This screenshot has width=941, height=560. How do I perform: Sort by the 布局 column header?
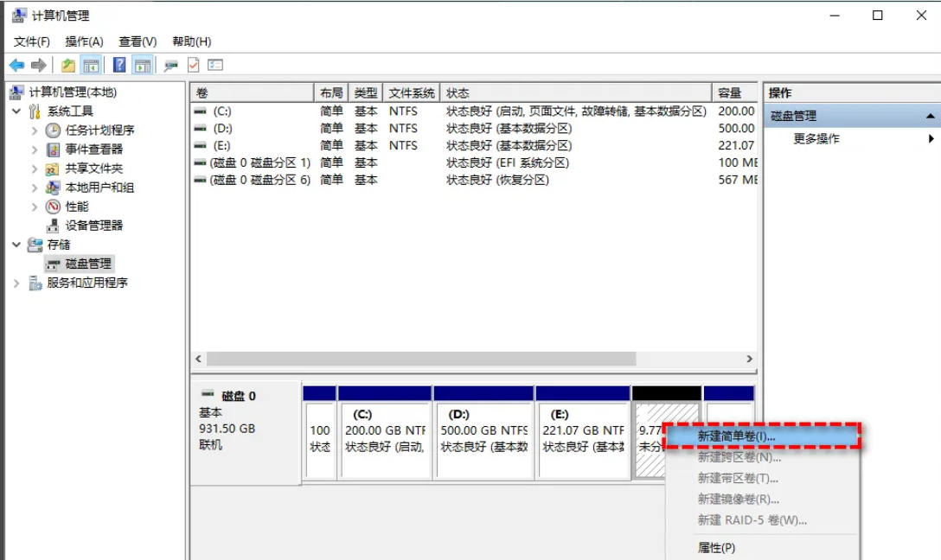[331, 93]
